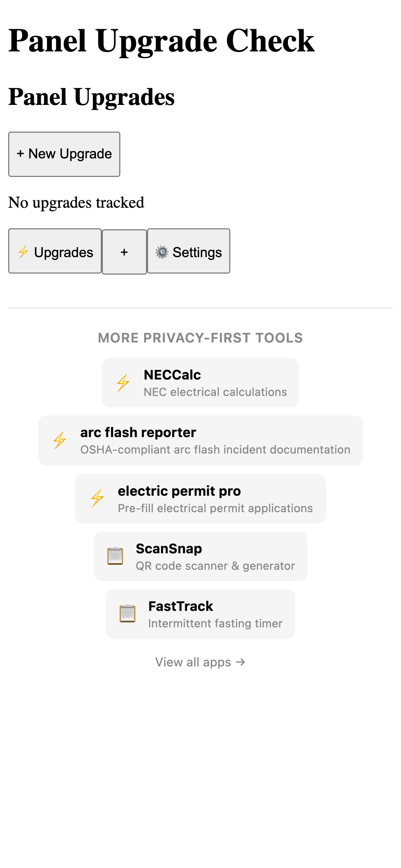The width and height of the screenshot is (401, 868).
Task: Click the No upgrades tracked message
Action: click(x=76, y=202)
